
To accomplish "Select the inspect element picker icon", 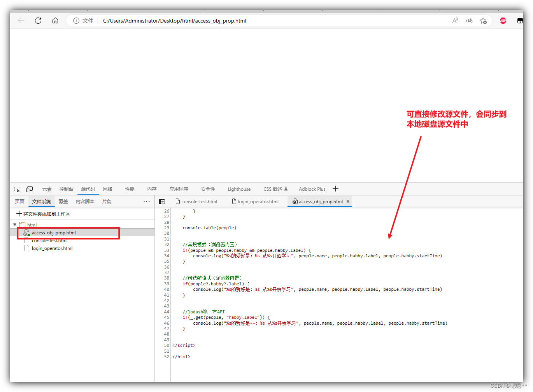I will (17, 189).
